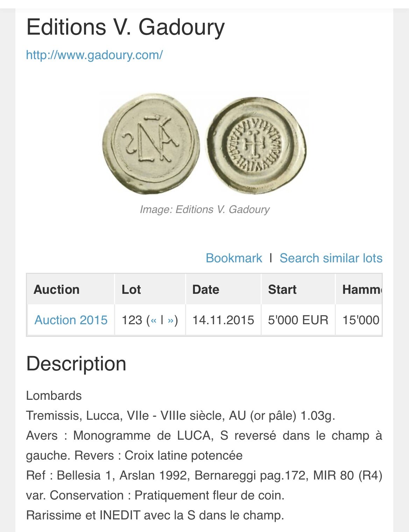Click the reverse coin image with cross

tap(256, 145)
